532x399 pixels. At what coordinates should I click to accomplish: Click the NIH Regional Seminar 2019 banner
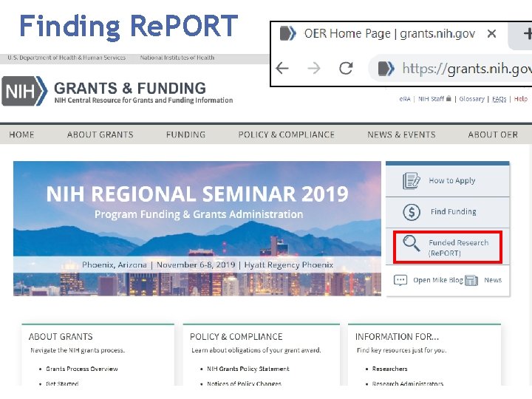[197, 228]
